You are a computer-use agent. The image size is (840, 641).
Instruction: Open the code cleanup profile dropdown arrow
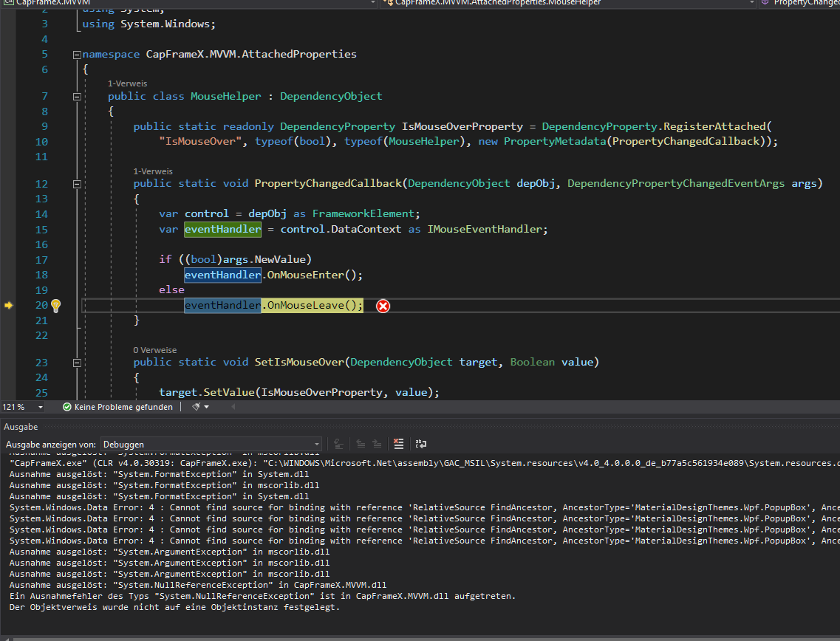click(x=207, y=407)
